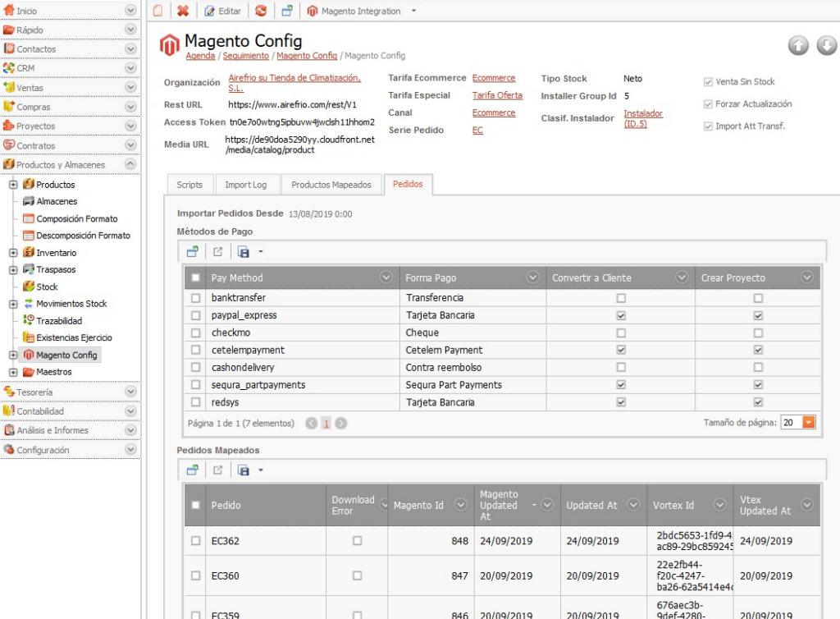The image size is (840, 619).
Task: Click the gray up arrow navigation button
Action: click(798, 45)
